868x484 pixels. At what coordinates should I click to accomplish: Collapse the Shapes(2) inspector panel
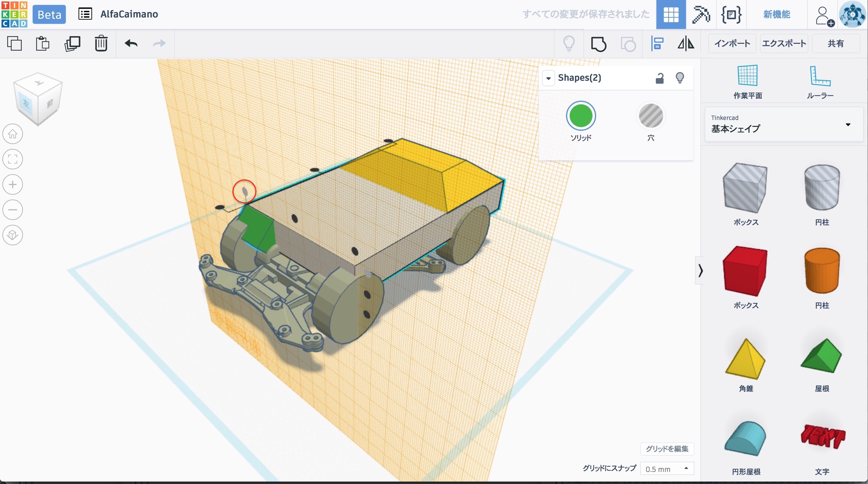[548, 78]
